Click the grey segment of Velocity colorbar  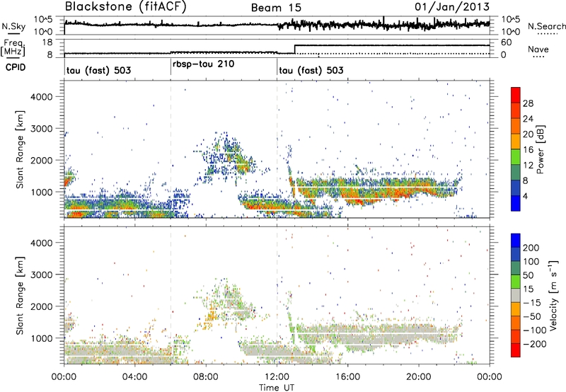[x=516, y=295]
